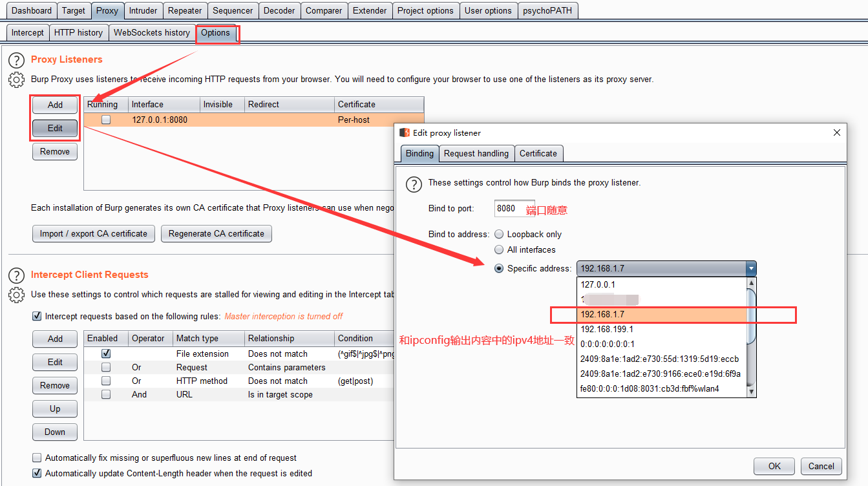Screen dimensions: 868x486
Task: Click Remove under Intercept Client Requests
Action: click(x=55, y=385)
